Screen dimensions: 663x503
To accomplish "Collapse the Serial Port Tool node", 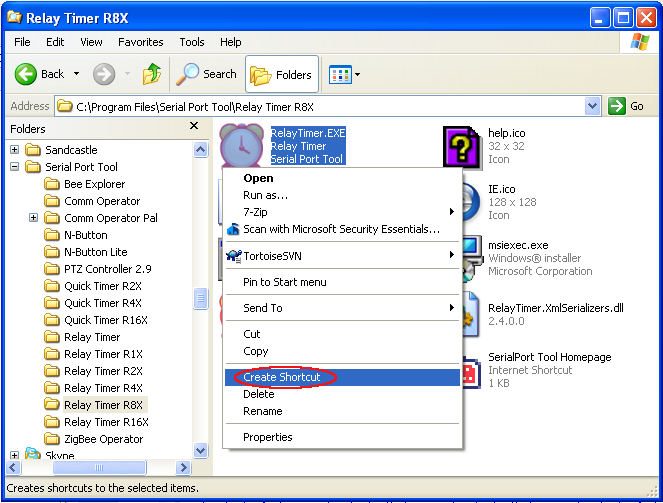I will click(14, 167).
